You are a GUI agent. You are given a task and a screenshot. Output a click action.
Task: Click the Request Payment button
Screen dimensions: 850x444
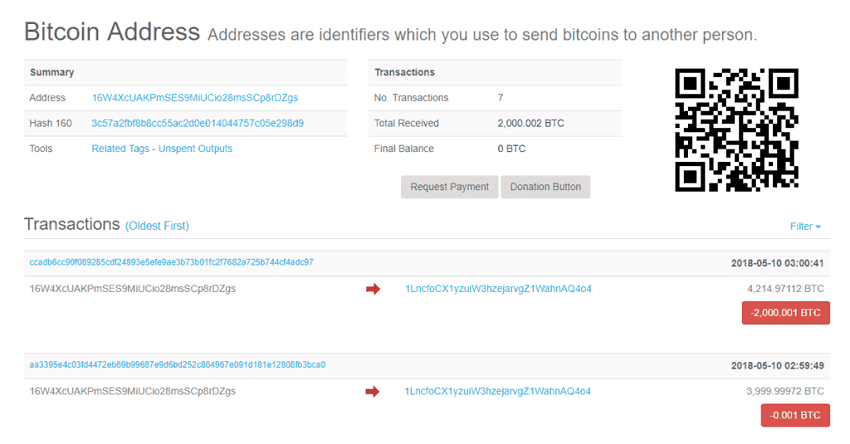tap(449, 187)
